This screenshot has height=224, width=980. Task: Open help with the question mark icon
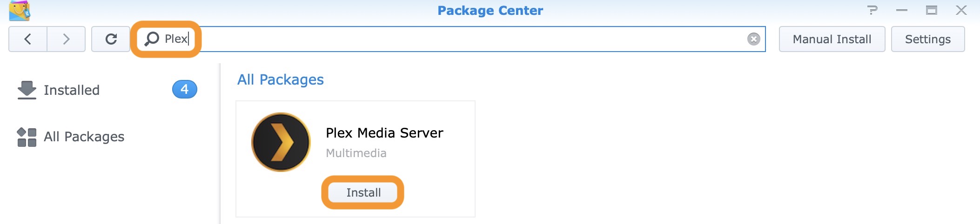(x=873, y=10)
